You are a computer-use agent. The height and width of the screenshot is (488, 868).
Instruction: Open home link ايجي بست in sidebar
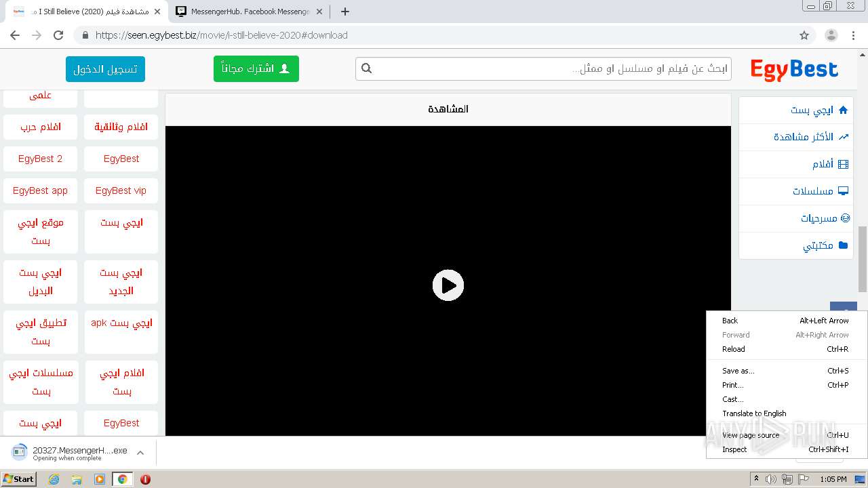[x=795, y=110]
